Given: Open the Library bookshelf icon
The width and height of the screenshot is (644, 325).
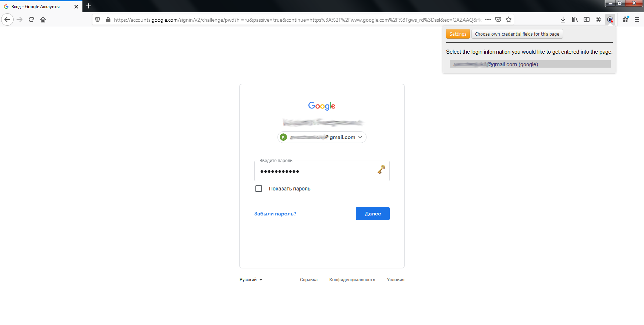Looking at the screenshot, I should [575, 19].
